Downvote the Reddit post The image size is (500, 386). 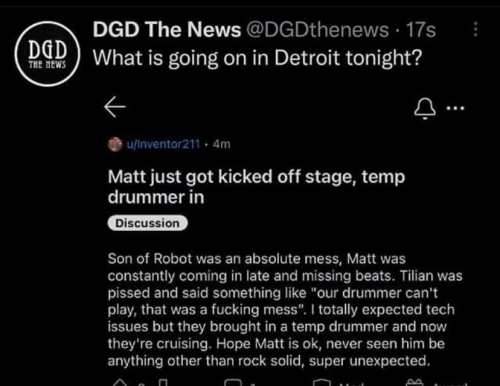coord(163,383)
